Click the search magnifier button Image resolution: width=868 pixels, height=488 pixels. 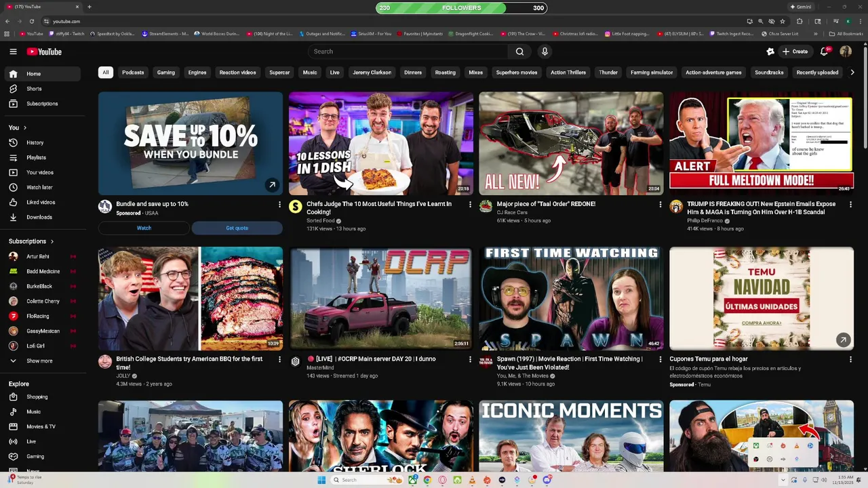coord(519,52)
